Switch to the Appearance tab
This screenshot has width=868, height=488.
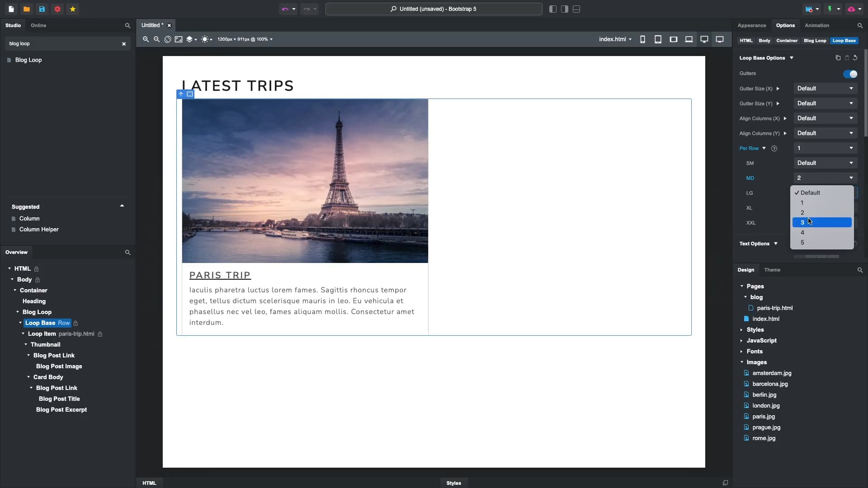(x=751, y=25)
